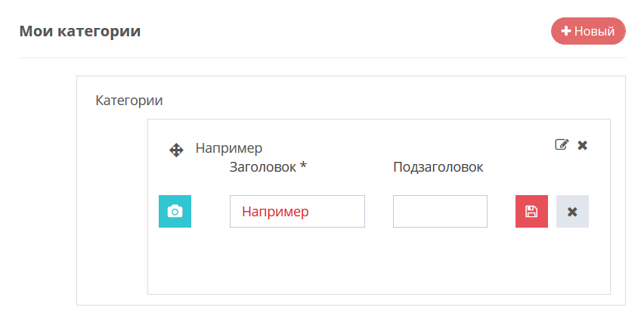The width and height of the screenshot is (644, 329).
Task: Click the pencil edit icon
Action: (561, 144)
